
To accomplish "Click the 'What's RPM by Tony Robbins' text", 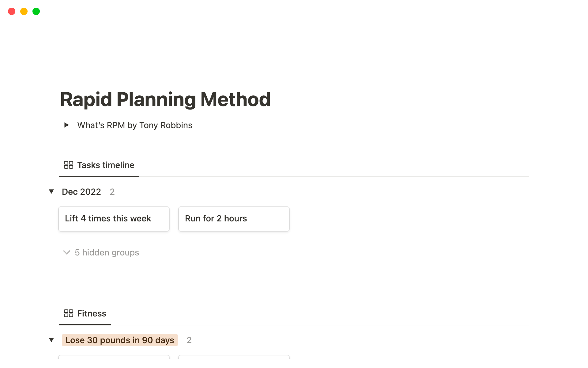I will (134, 125).
